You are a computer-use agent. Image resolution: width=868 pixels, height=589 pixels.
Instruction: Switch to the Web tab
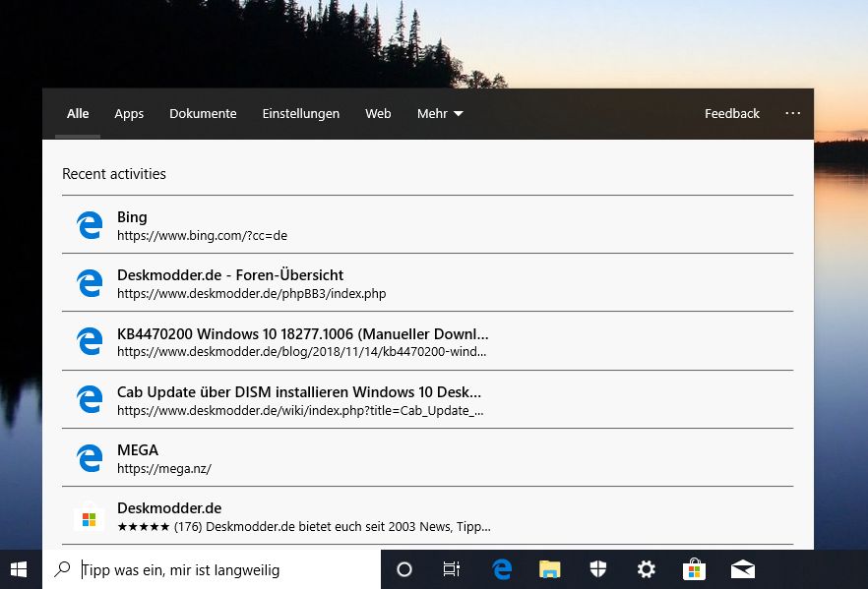(378, 113)
